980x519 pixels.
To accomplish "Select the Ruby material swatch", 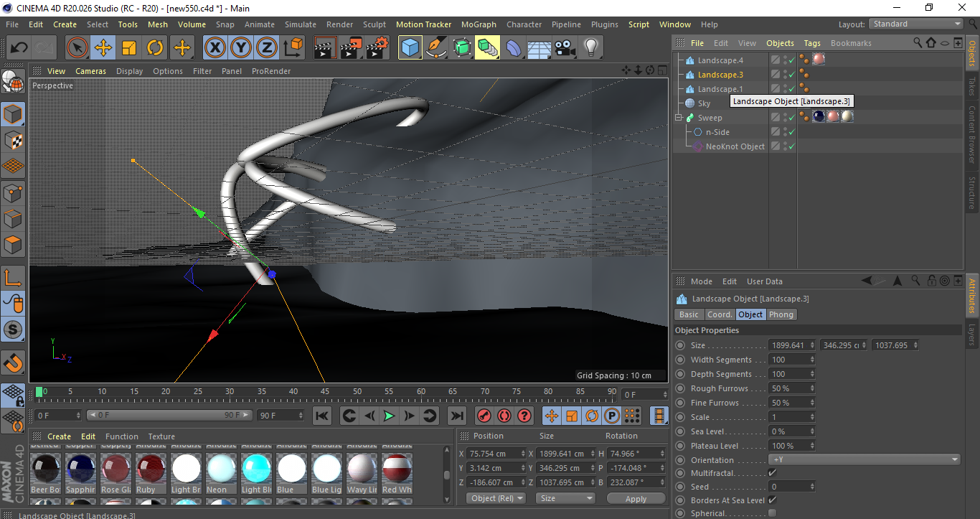I will coord(151,469).
